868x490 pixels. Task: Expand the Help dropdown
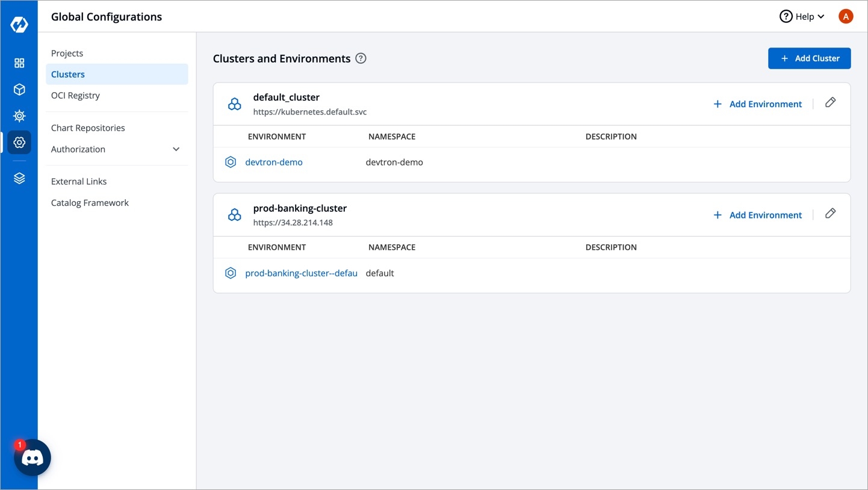[x=802, y=17]
